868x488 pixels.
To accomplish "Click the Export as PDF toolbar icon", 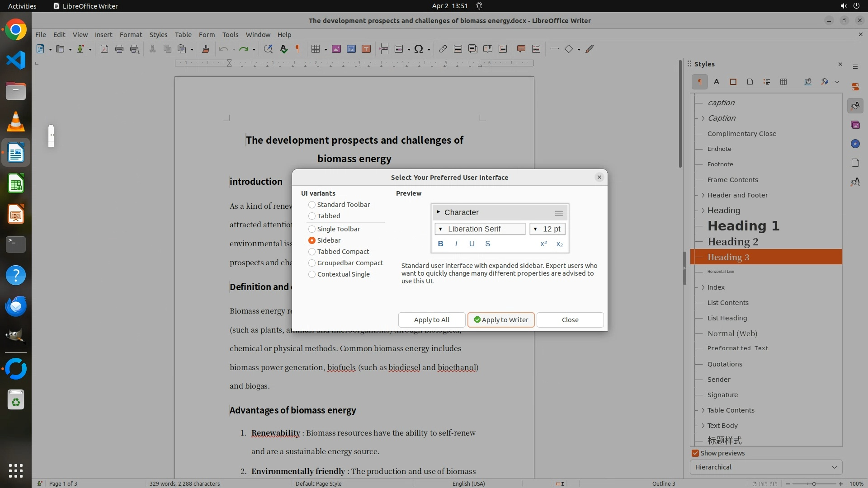I will click(x=104, y=49).
